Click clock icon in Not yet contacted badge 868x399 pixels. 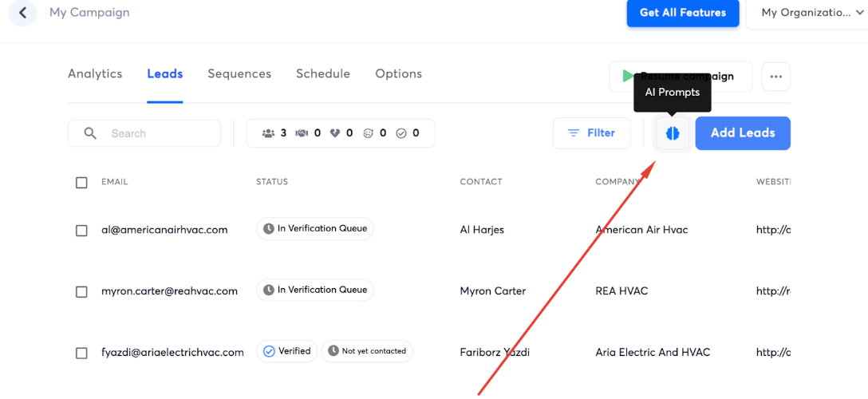(333, 351)
